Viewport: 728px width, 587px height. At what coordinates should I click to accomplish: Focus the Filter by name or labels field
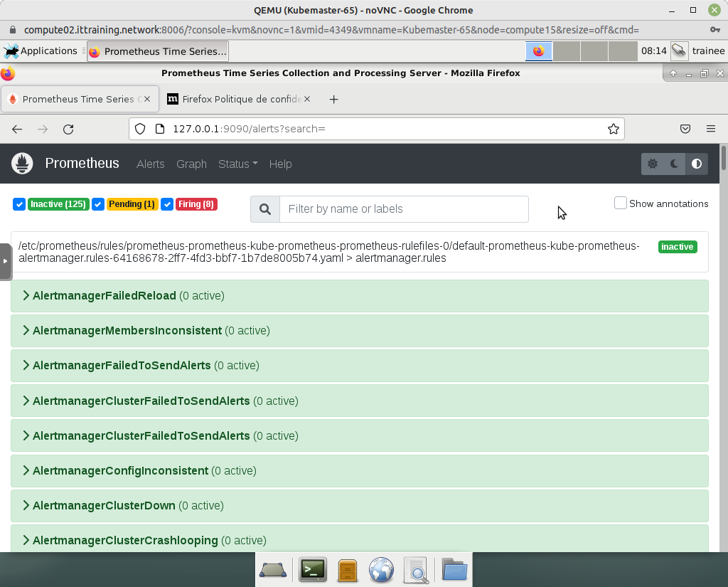(x=403, y=209)
